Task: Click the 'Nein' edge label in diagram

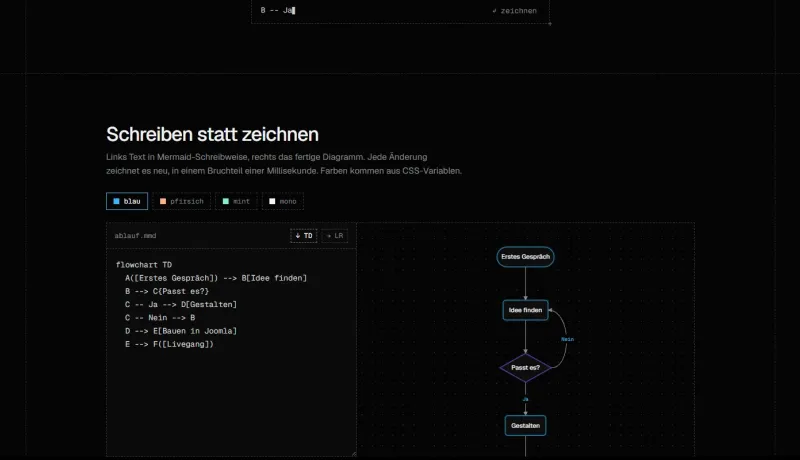Action: pyautogui.click(x=567, y=339)
